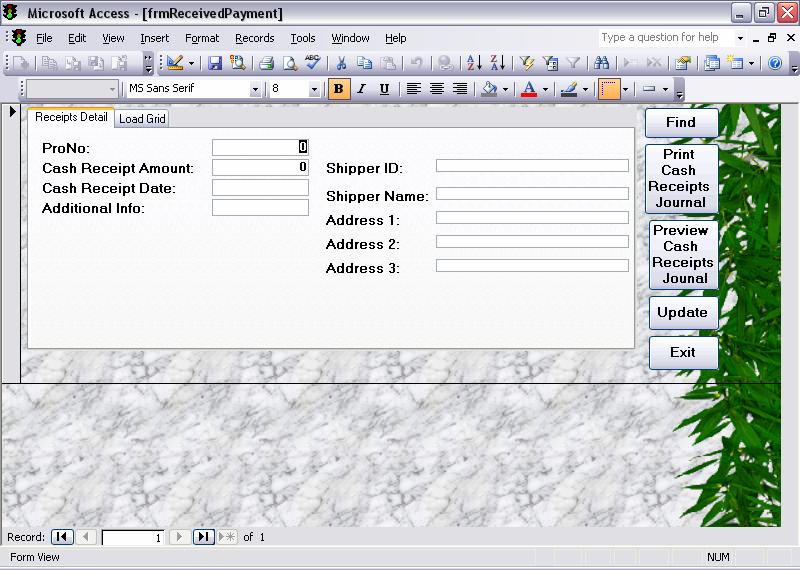Click the Save toolbar icon
The image size is (800, 570).
215,63
